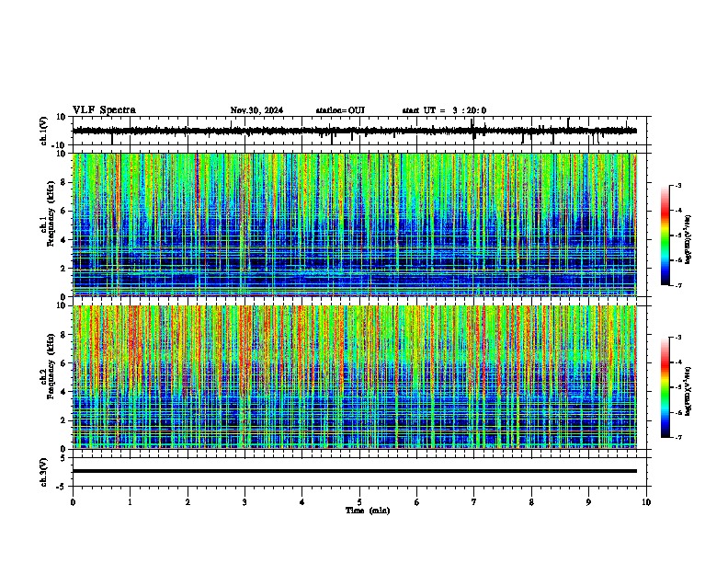Click the "6" tick on the time axis
This screenshot has height=563, width=728.
pyautogui.click(x=417, y=502)
